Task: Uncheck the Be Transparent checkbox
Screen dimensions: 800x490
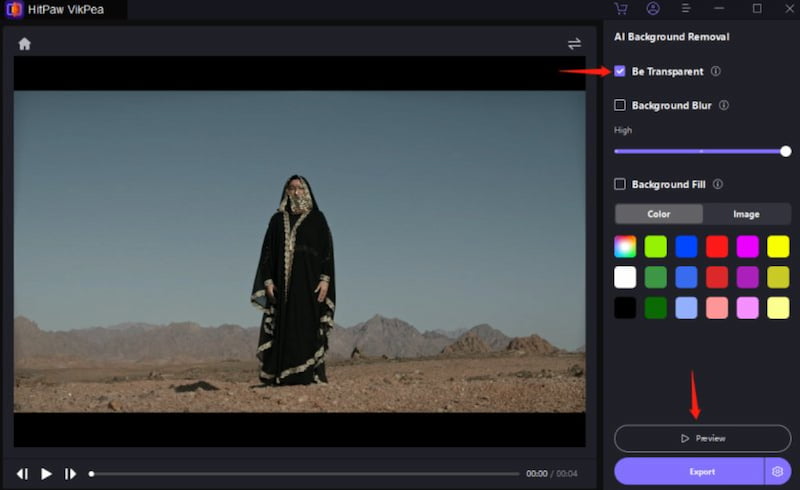Action: [x=620, y=72]
